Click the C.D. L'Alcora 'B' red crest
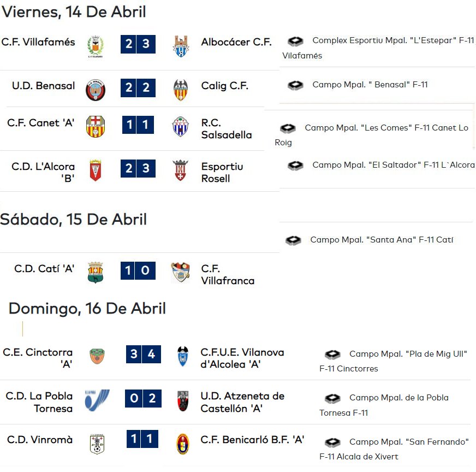Screen dimensions: 476x472 pyautogui.click(x=96, y=170)
